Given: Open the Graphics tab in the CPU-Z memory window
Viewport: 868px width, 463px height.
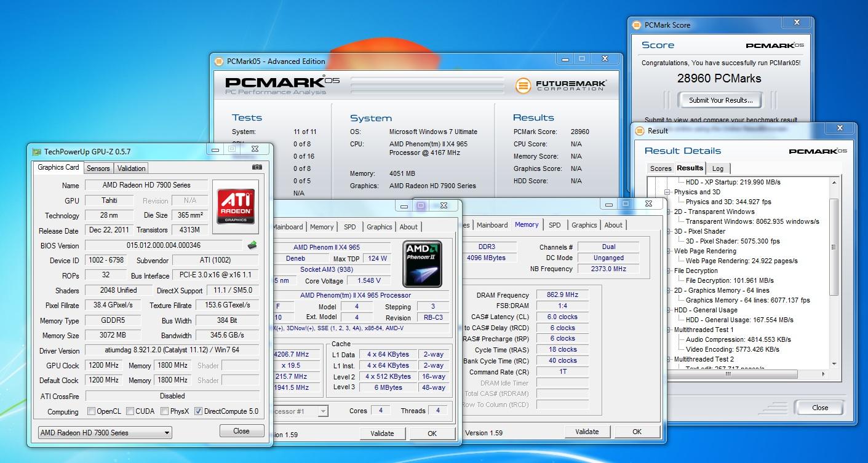Looking at the screenshot, I should 584,225.
